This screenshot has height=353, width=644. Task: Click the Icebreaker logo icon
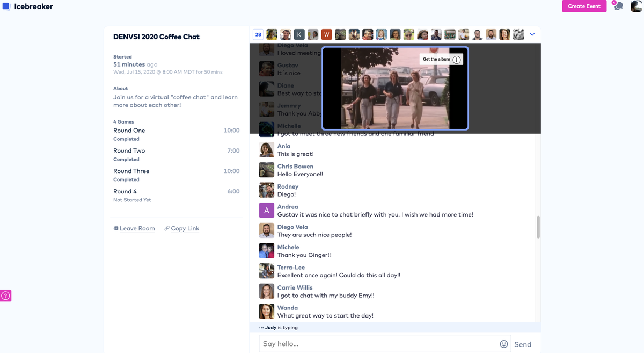(x=6, y=6)
